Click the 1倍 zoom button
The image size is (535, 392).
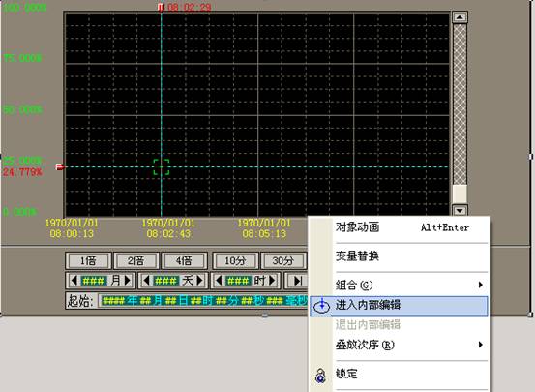(x=88, y=261)
